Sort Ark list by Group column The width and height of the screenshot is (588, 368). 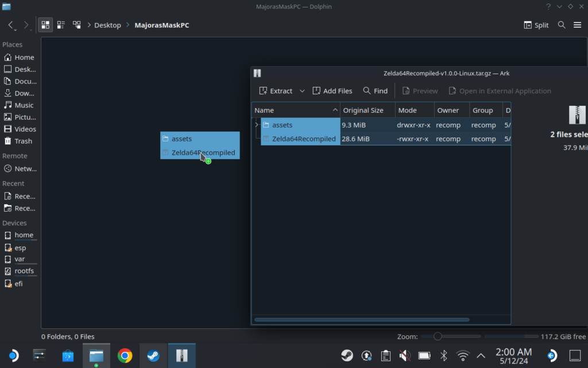coord(486,110)
